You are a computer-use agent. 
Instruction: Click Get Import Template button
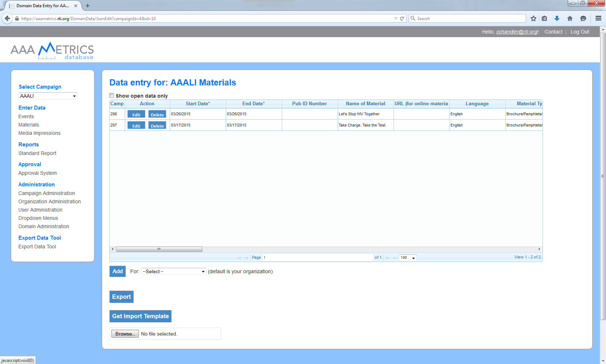coord(140,316)
